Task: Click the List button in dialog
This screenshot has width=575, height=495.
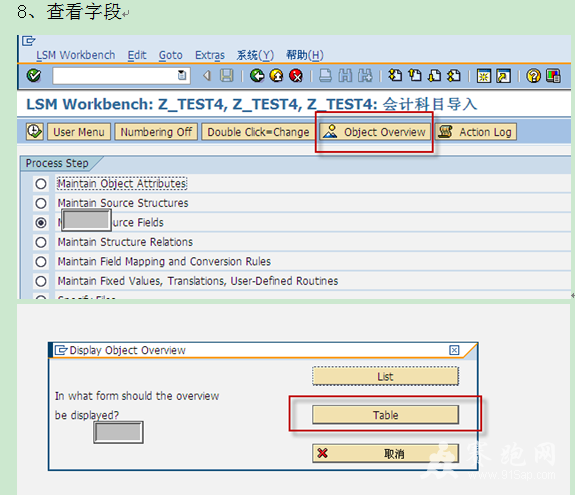Action: [385, 376]
